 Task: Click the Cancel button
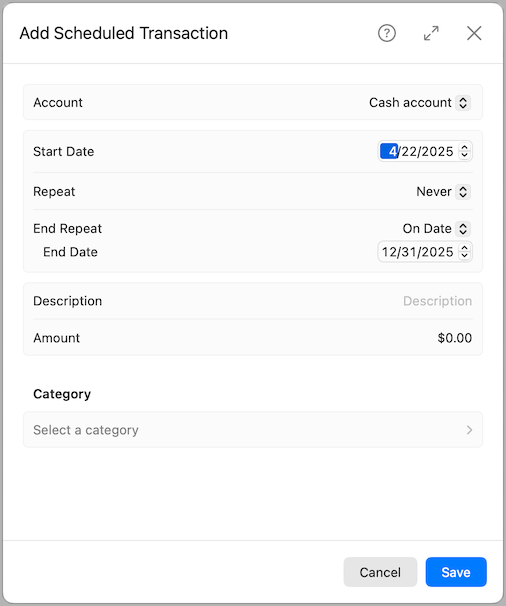tap(380, 572)
